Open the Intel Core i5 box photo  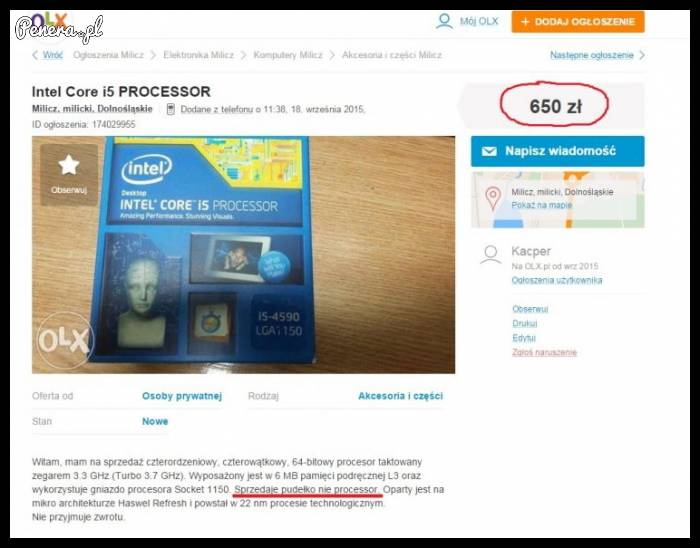click(243, 255)
